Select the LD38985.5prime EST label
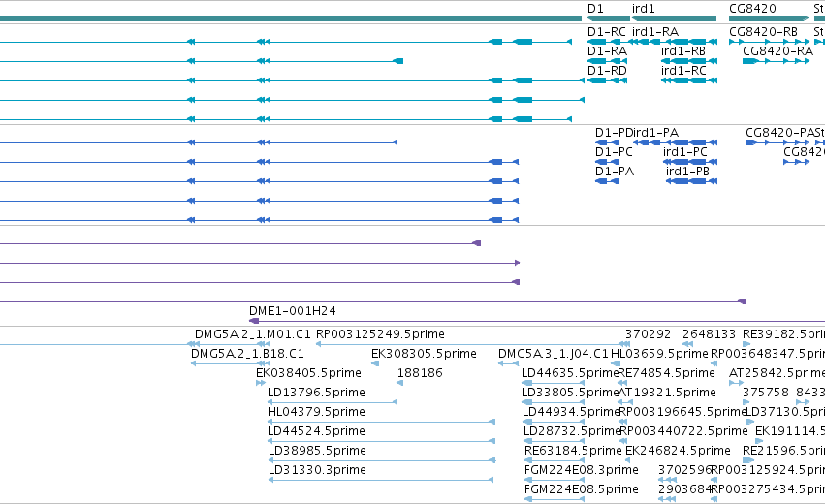Image resolution: width=825 pixels, height=504 pixels. pyautogui.click(x=317, y=451)
